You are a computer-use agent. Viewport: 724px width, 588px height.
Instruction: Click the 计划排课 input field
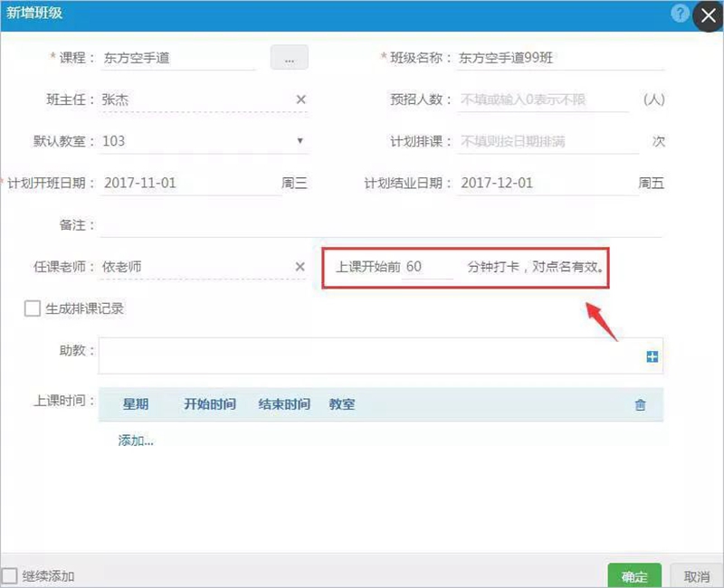549,141
